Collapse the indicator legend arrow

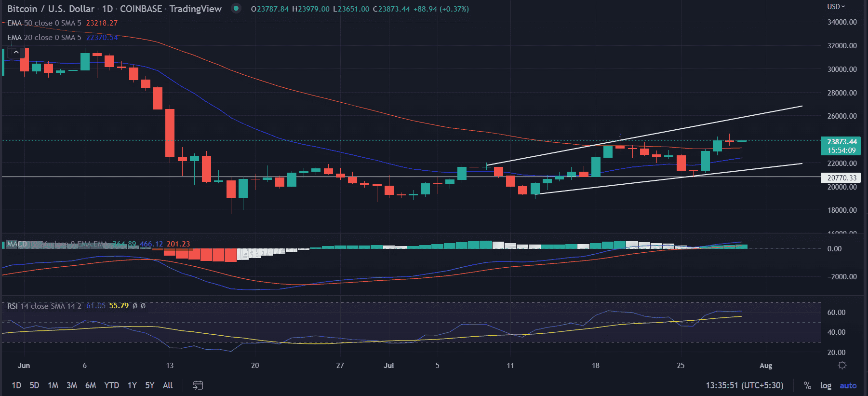click(16, 52)
